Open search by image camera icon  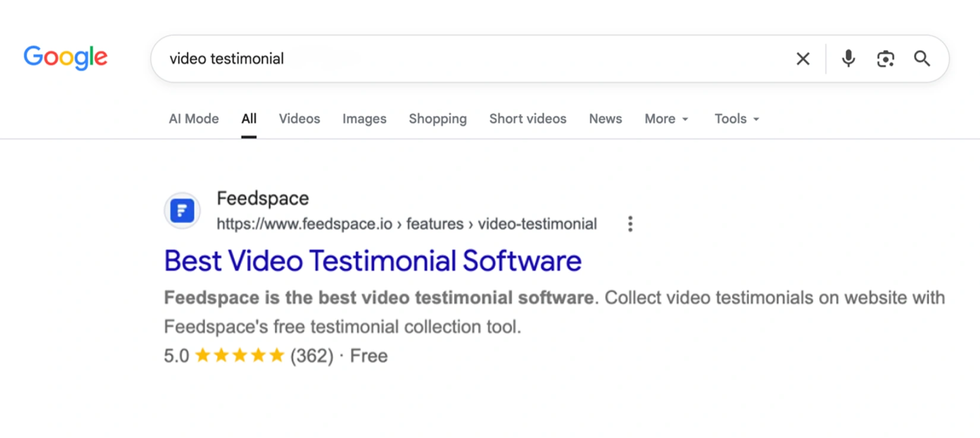pos(886,59)
